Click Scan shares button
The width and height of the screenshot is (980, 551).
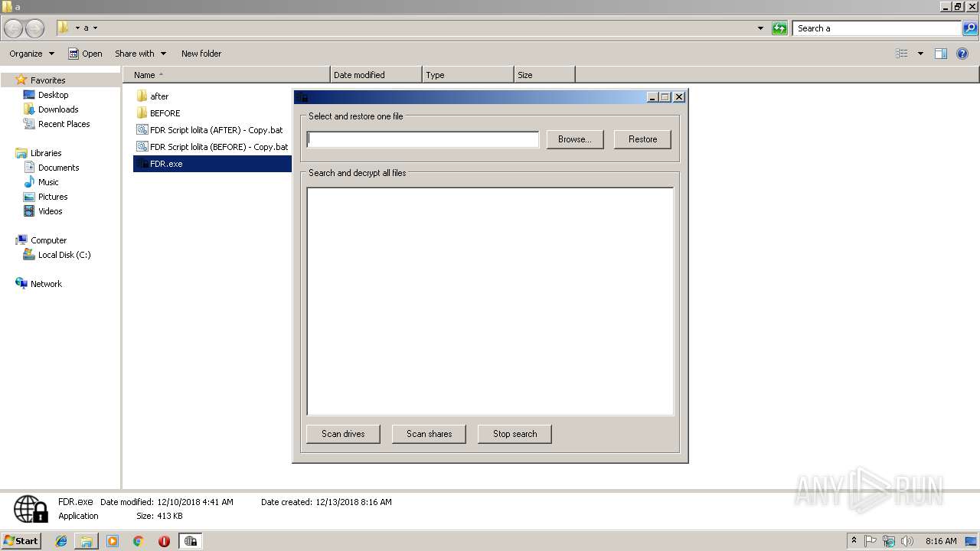(x=429, y=434)
